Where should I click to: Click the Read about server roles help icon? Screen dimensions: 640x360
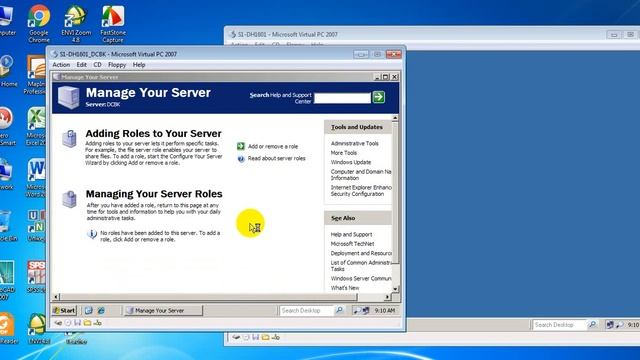pyautogui.click(x=241, y=159)
